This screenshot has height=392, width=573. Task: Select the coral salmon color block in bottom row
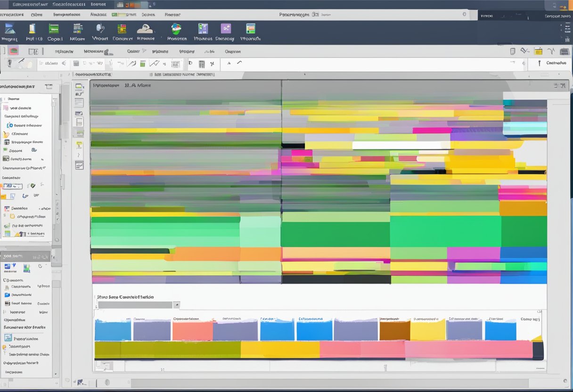192,330
